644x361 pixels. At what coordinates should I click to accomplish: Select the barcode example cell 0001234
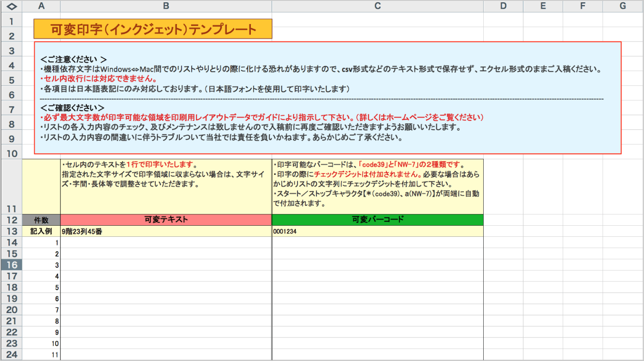click(x=377, y=231)
